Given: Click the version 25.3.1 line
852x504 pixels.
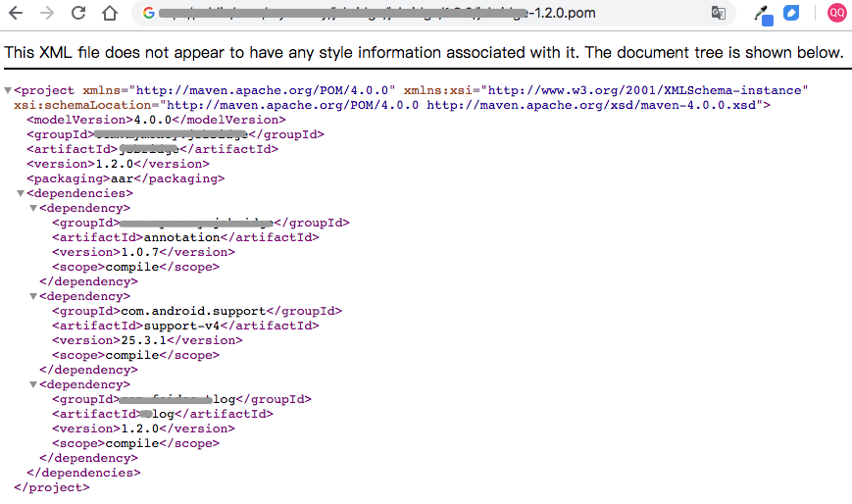Looking at the screenshot, I should tap(147, 340).
